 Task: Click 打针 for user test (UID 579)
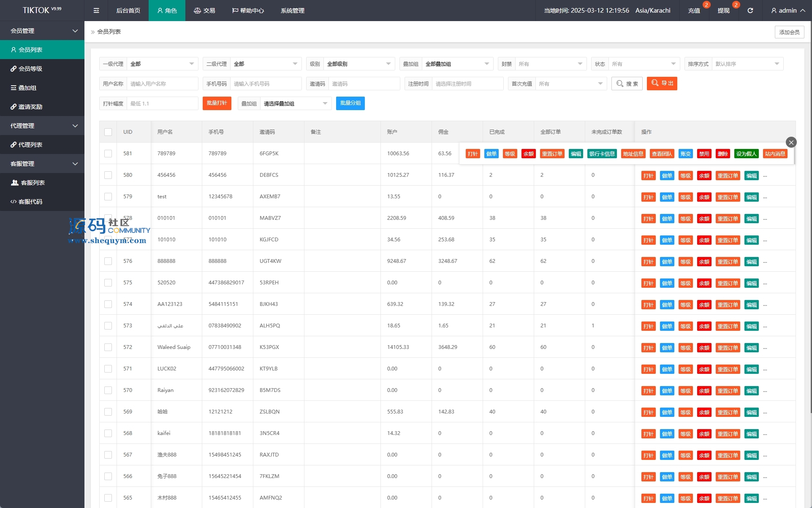click(648, 197)
